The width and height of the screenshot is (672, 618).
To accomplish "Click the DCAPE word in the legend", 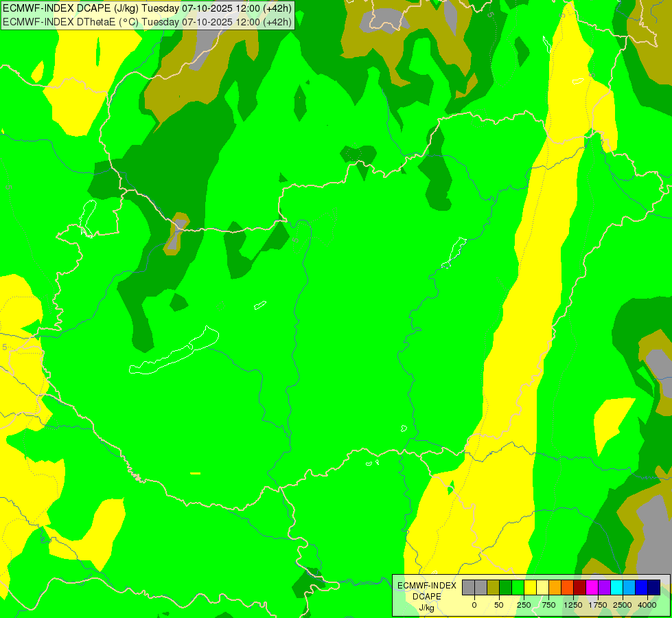I will click(x=427, y=597).
